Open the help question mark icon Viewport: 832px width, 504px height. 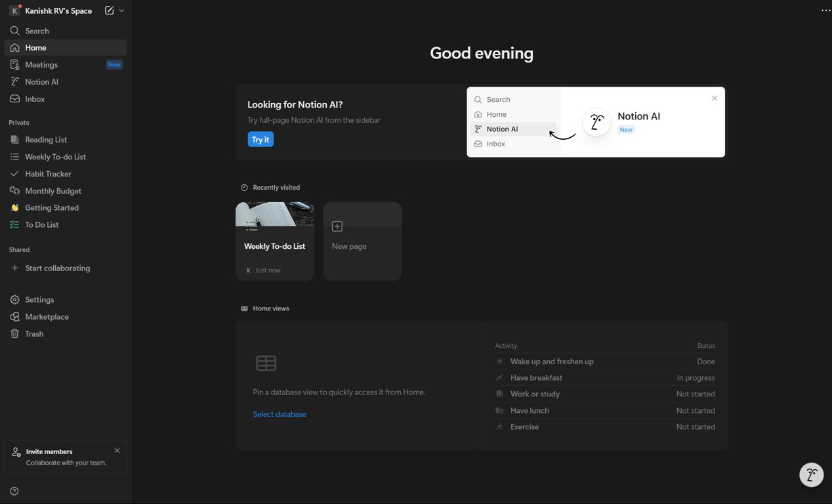pos(14,491)
